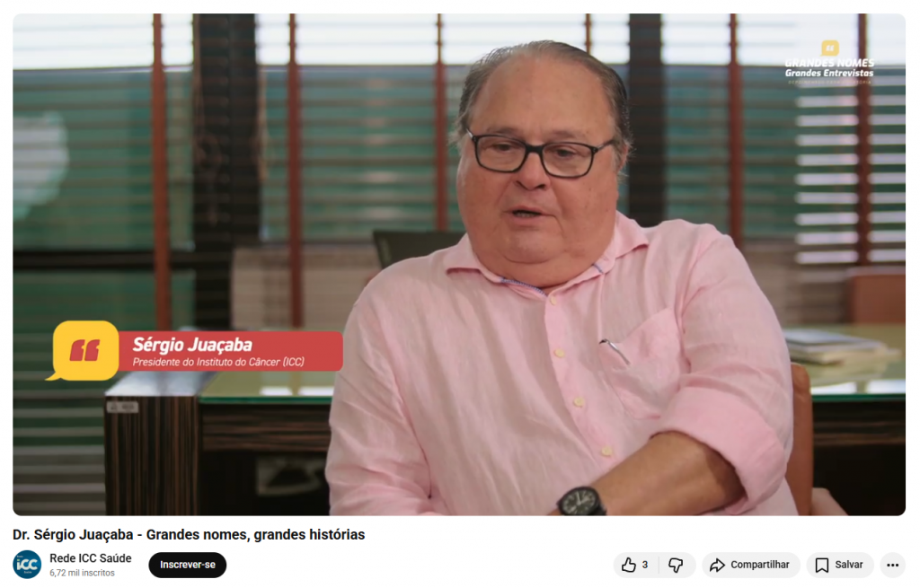The height and width of the screenshot is (588, 920).
Task: Click the 6,72 mil inscritos subscriber count
Action: tap(82, 573)
